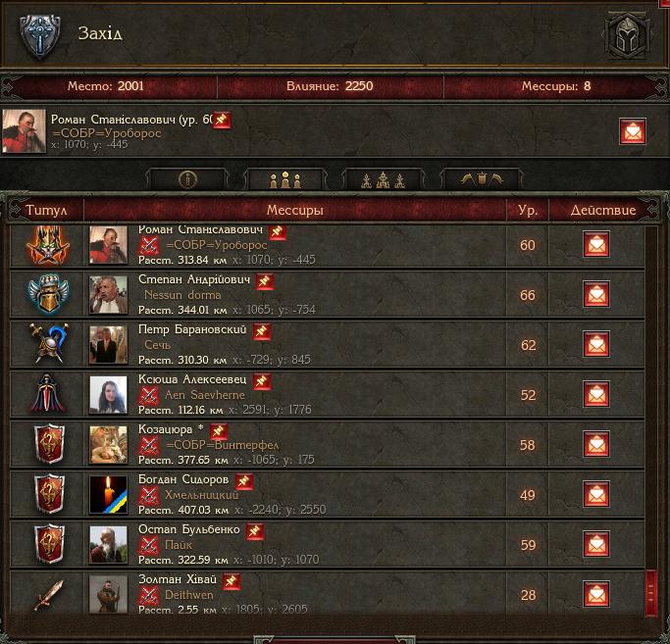Sort by the Ур. column header
This screenshot has height=644, width=670.
click(528, 210)
